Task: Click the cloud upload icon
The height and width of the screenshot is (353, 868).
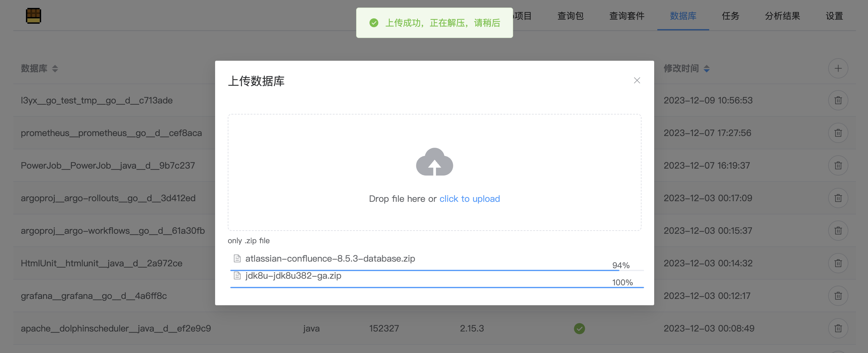Action: click(434, 162)
